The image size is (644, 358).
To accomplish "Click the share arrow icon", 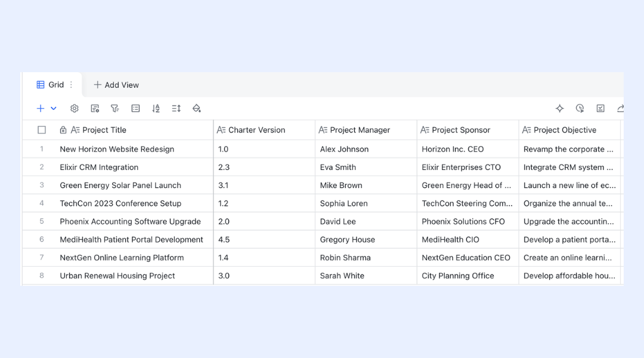I will pyautogui.click(x=620, y=109).
